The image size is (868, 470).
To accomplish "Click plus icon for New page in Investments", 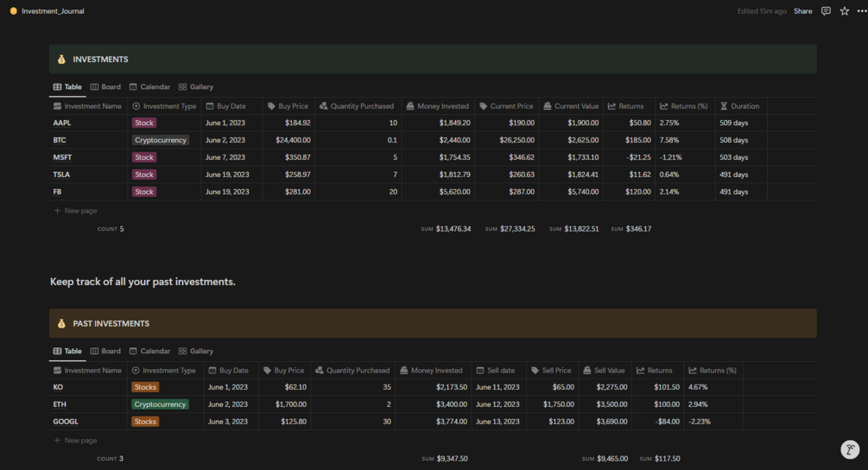I will tap(57, 210).
